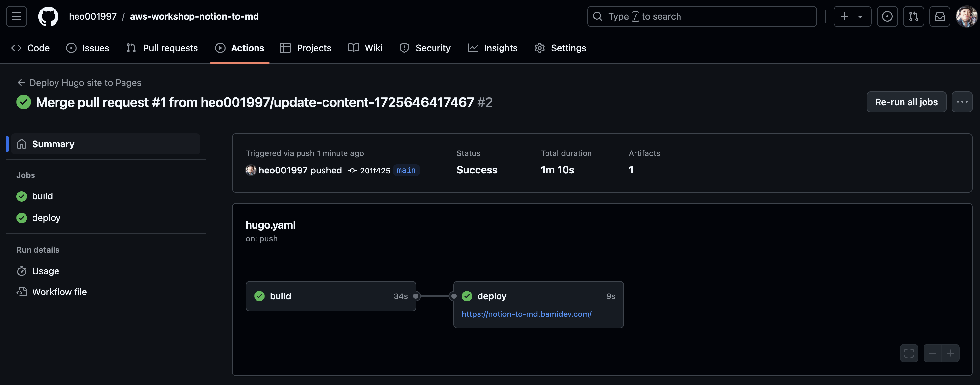
Task: Zoom in the workflow graph
Action: [950, 353]
